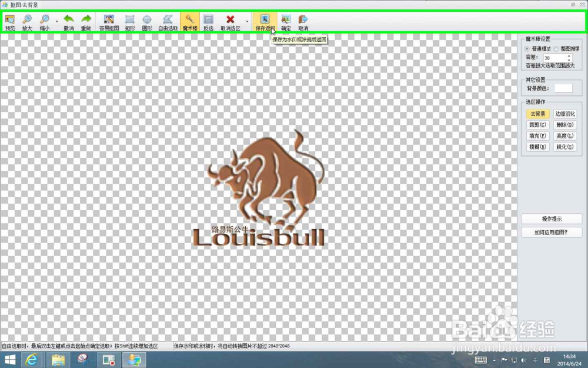Click the 删除(D) button

(x=564, y=125)
